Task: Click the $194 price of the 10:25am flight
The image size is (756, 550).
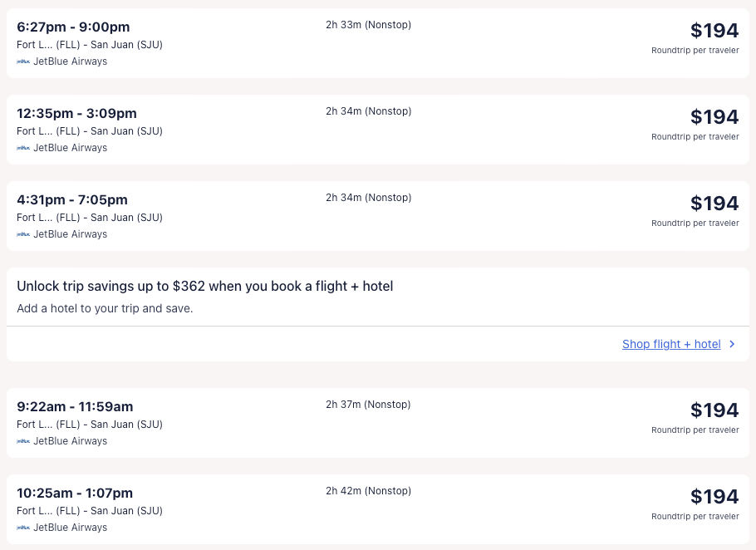Action: (x=714, y=497)
